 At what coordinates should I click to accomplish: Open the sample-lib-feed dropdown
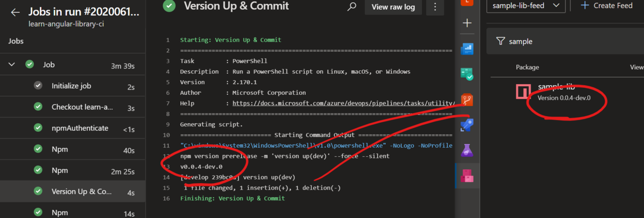coord(525,5)
